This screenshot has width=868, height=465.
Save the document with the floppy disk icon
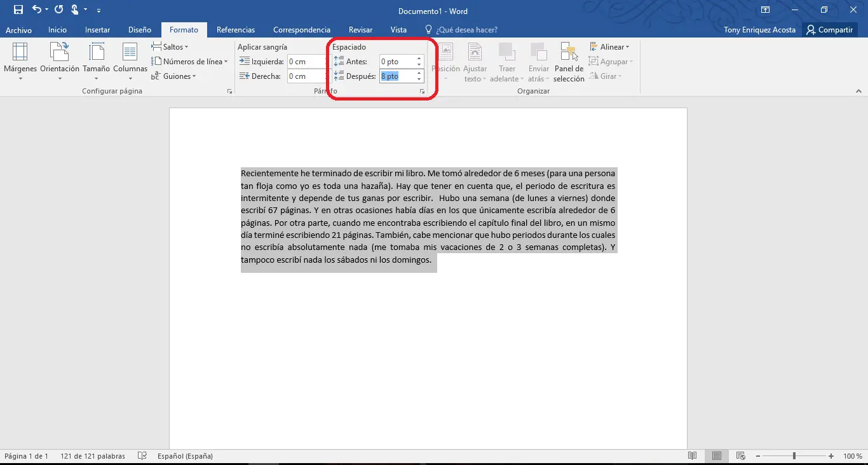click(18, 10)
